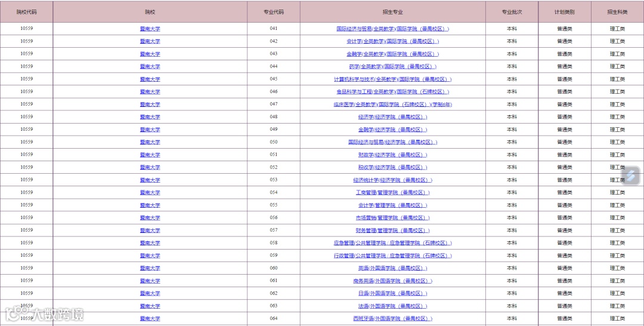Open 行政管理(公共管理学院) major link
This screenshot has width=644, height=326.
tap(392, 256)
